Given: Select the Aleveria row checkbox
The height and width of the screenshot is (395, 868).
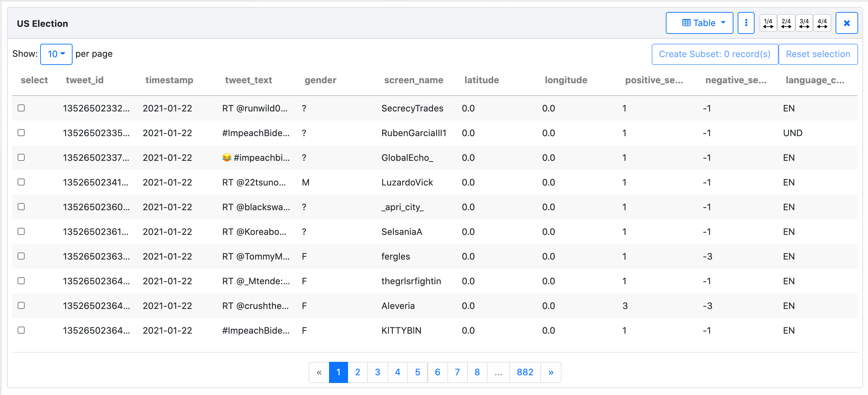Looking at the screenshot, I should coord(21,305).
